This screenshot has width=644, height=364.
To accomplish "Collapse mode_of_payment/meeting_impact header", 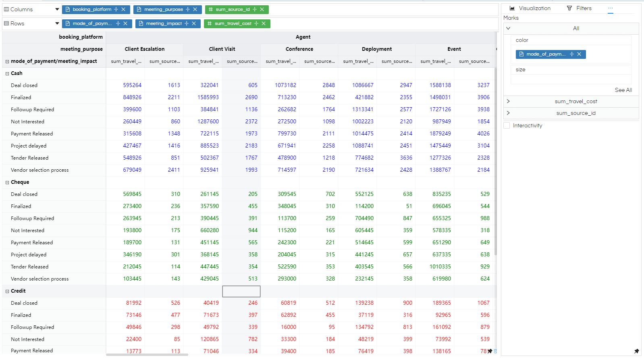I will pos(7,61).
